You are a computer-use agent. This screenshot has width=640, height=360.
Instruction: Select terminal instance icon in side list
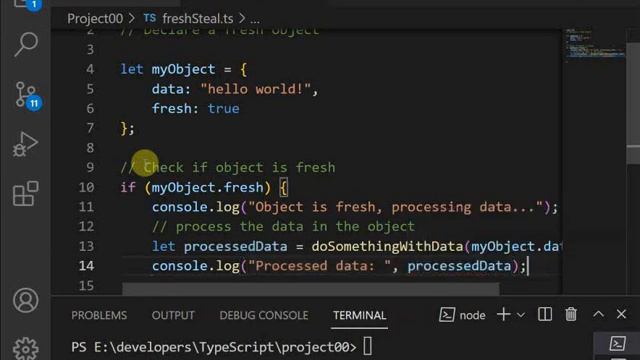[618, 344]
